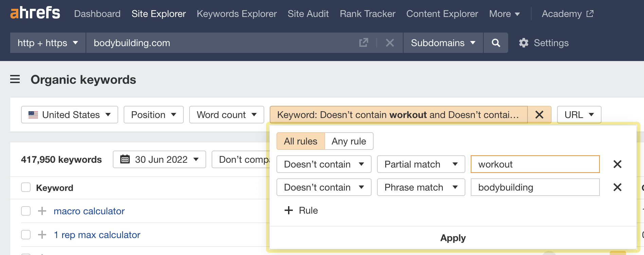This screenshot has height=255, width=644.
Task: Open the Don't compare dropdown
Action: click(241, 159)
